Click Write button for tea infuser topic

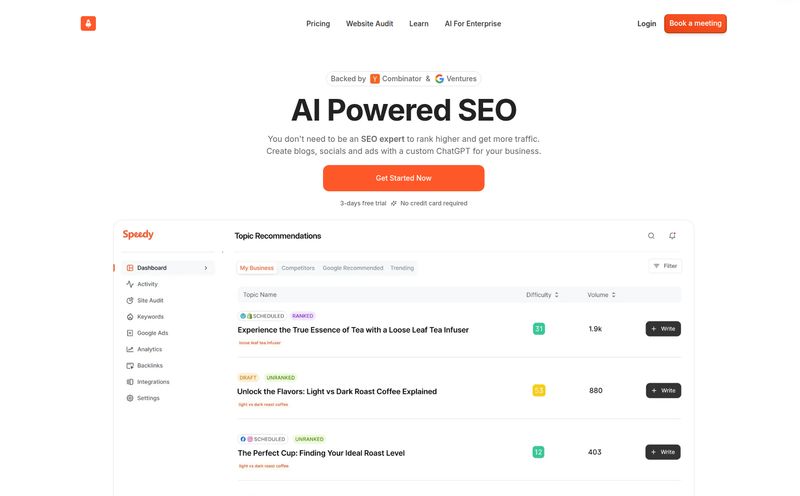click(x=663, y=329)
